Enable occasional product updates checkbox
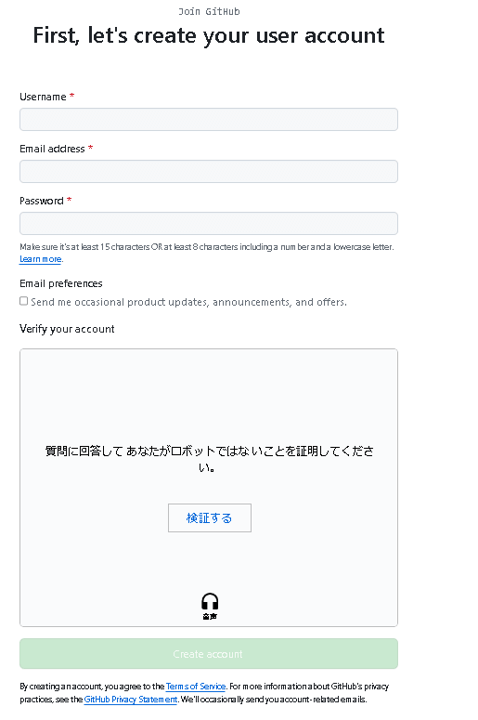The width and height of the screenshot is (478, 720). [23, 301]
